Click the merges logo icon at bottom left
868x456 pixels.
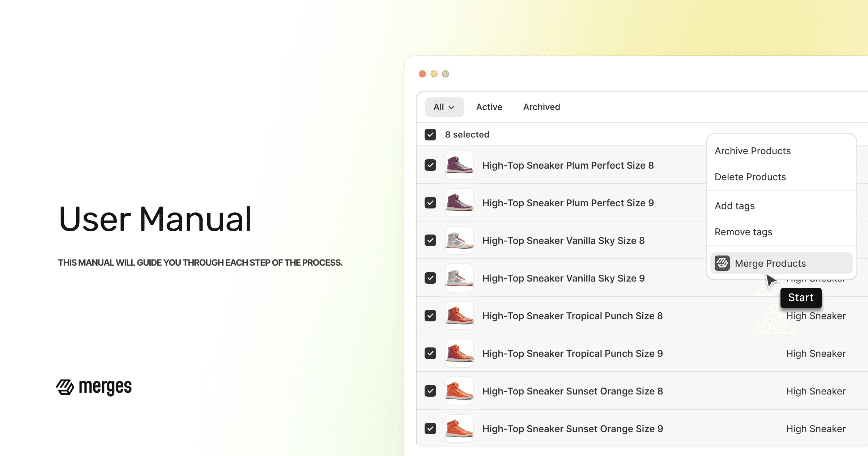point(65,387)
